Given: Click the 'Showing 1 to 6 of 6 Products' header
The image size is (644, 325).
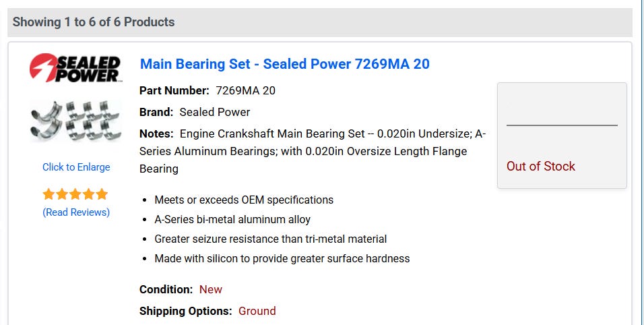Looking at the screenshot, I should point(94,22).
